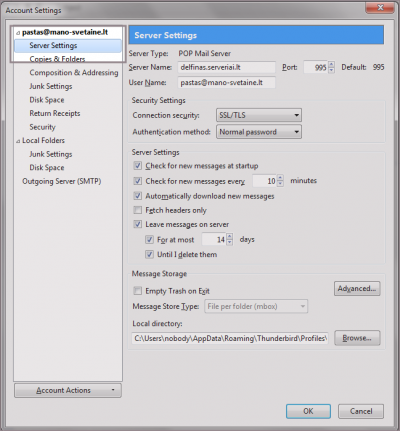The image size is (400, 431).
Task: Click the User Name input field
Action: pos(227,82)
